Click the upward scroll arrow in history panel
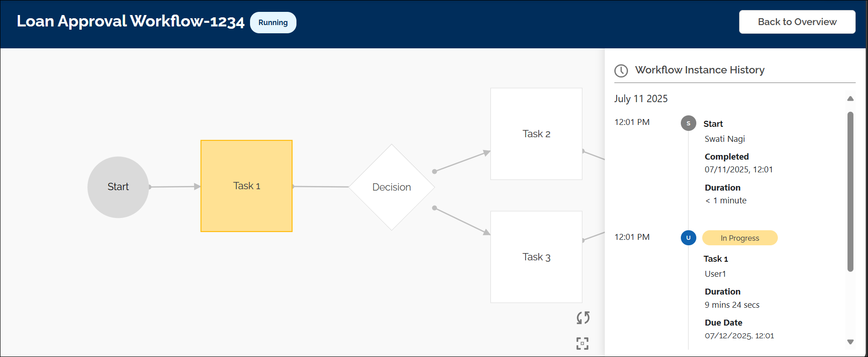Image resolution: width=868 pixels, height=357 pixels. [850, 98]
